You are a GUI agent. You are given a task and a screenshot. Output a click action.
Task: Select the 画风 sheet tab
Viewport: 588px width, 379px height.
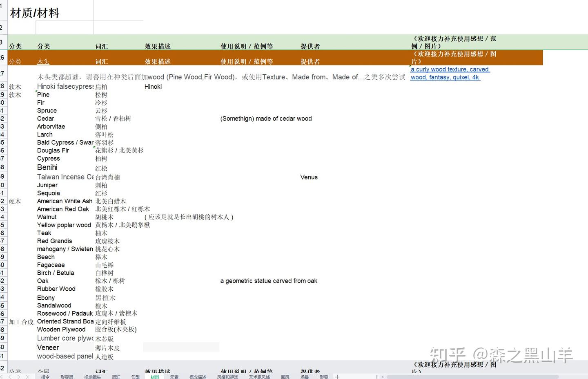(285, 377)
